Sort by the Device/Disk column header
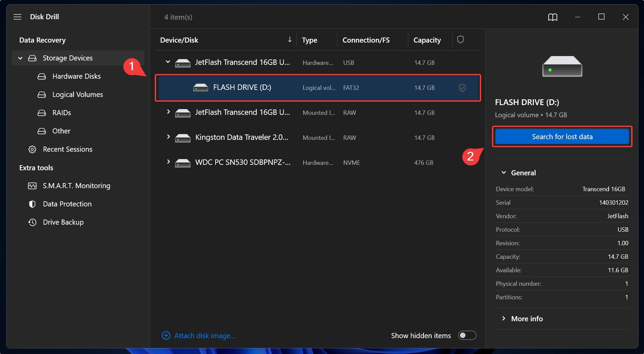The image size is (644, 354). [179, 40]
